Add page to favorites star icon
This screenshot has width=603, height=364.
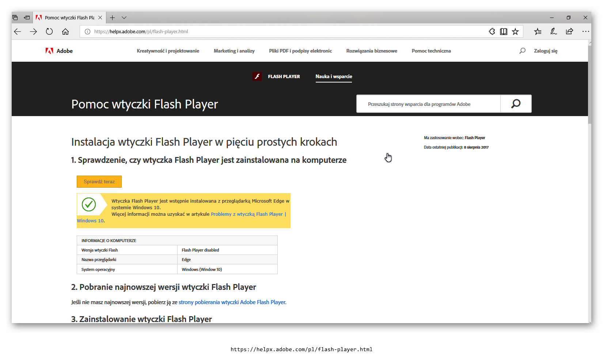(x=515, y=31)
